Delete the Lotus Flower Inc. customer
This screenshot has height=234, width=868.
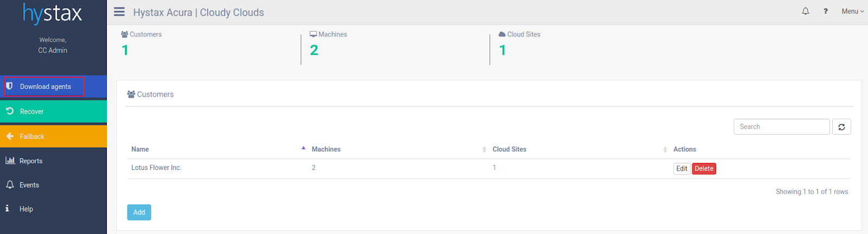[704, 169]
